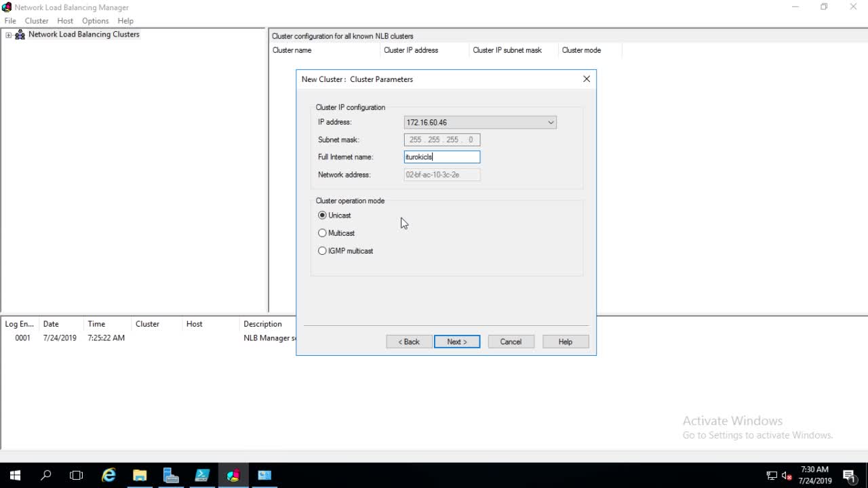Open the Cluster menu
Screen dimensions: 868x488
point(37,21)
